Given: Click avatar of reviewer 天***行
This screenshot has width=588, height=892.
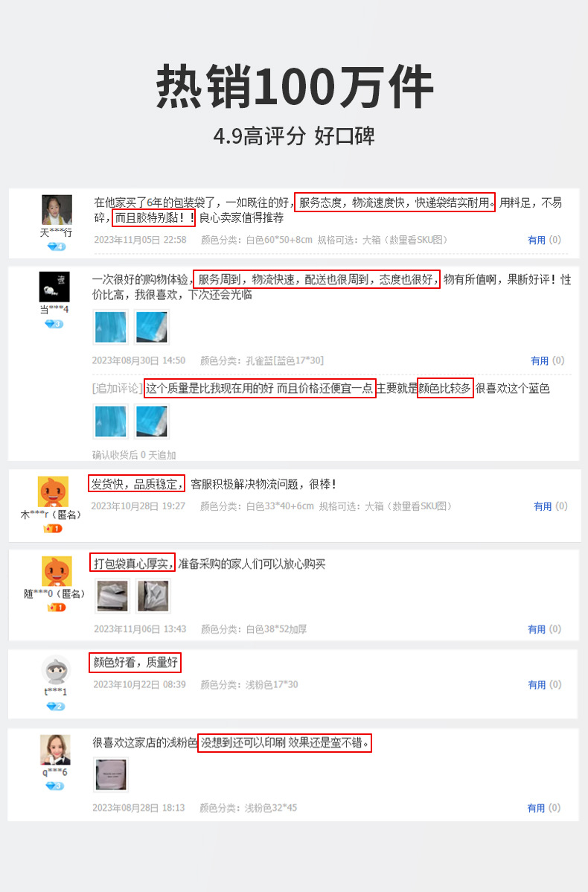Looking at the screenshot, I should pyautogui.click(x=57, y=209).
